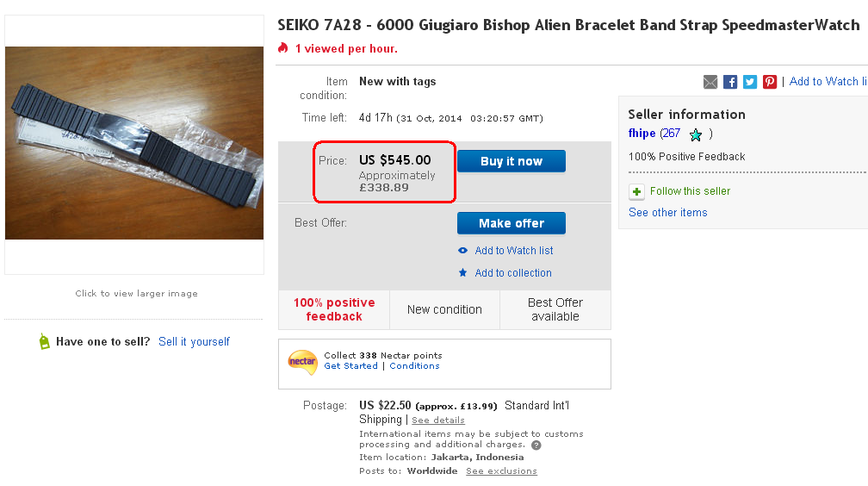Click Get Started for Nectar points
The image size is (868, 486).
click(350, 366)
